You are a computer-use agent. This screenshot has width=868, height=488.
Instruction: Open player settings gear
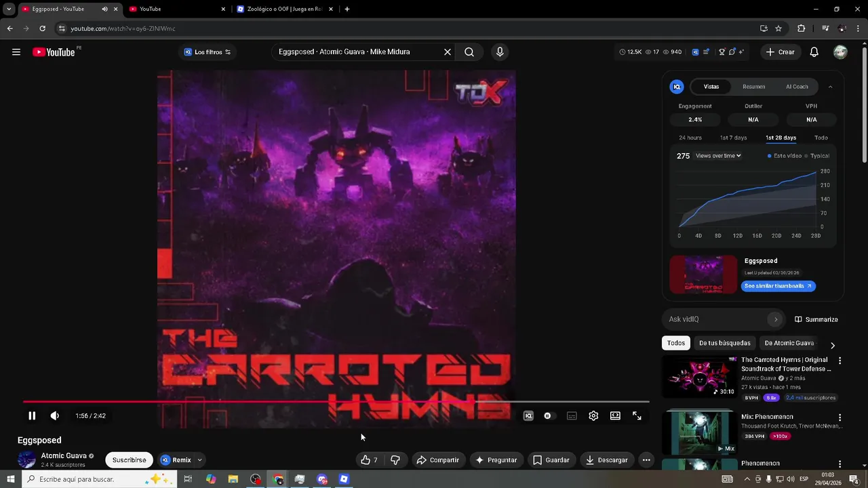(593, 416)
